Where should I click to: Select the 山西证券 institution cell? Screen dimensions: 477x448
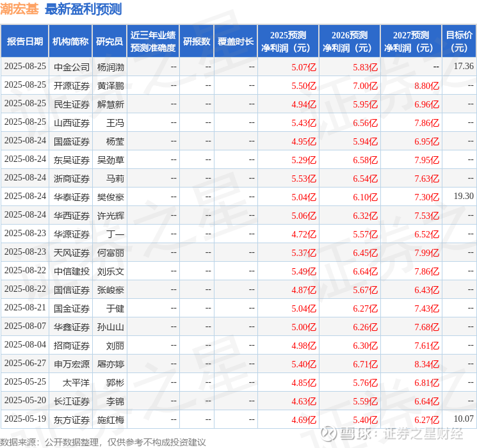point(72,123)
